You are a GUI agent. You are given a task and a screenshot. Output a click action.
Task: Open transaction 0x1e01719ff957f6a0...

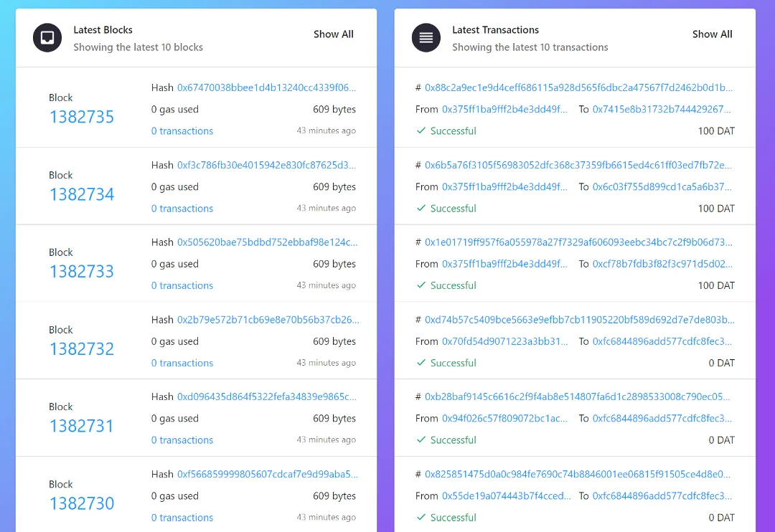point(579,242)
